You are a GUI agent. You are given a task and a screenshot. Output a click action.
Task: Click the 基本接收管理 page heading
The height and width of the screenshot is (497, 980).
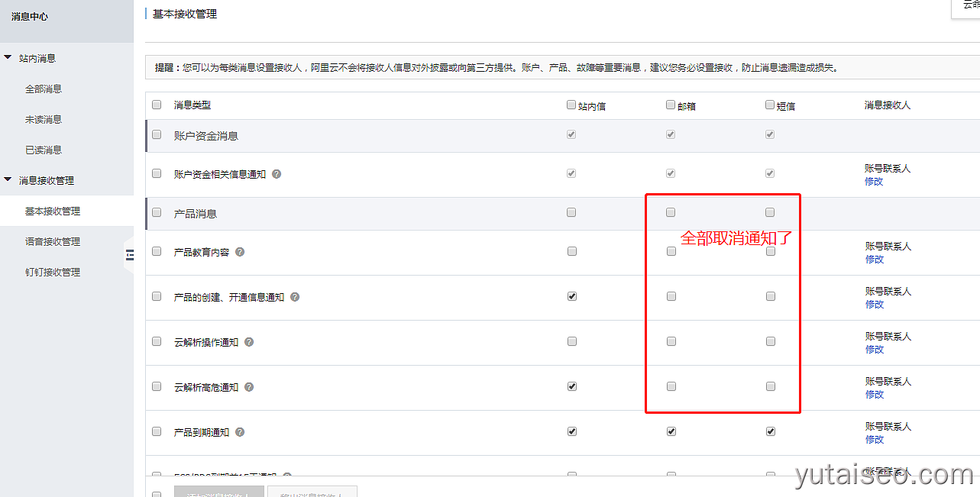tap(185, 14)
